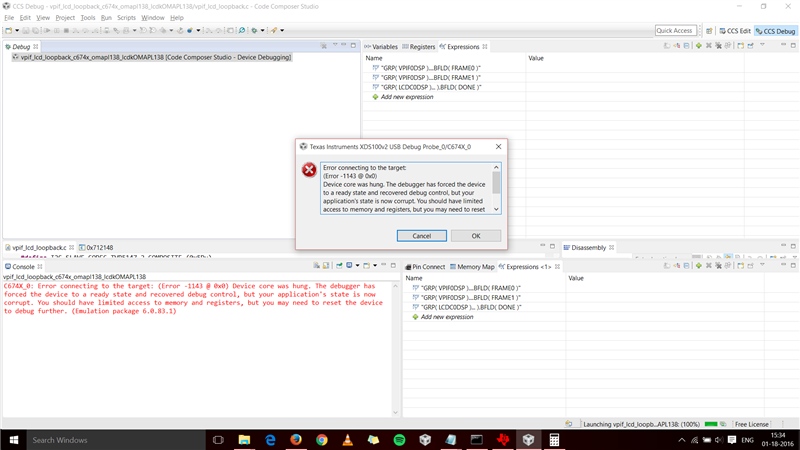
Task: Click the Resume debug icon in toolbar
Action: [47, 31]
